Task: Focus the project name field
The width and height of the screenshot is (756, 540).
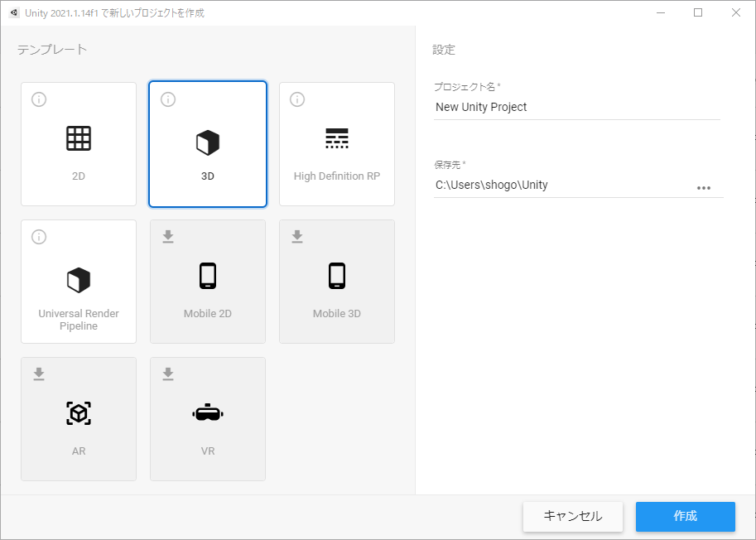Action: [576, 107]
